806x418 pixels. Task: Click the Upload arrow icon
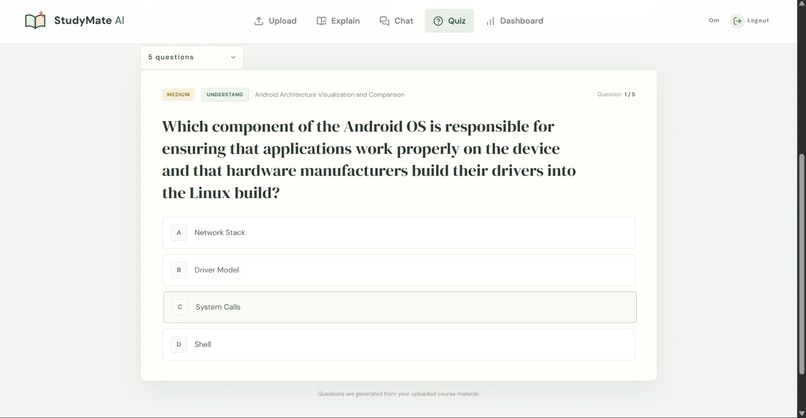[259, 21]
